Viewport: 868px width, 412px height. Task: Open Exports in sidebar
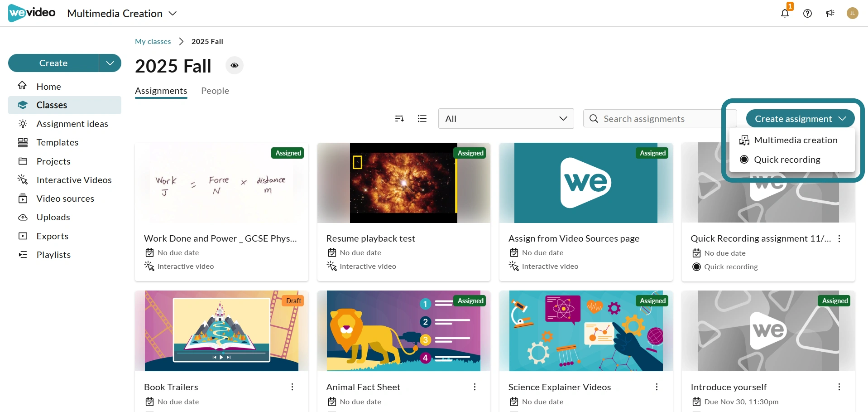click(x=65, y=236)
